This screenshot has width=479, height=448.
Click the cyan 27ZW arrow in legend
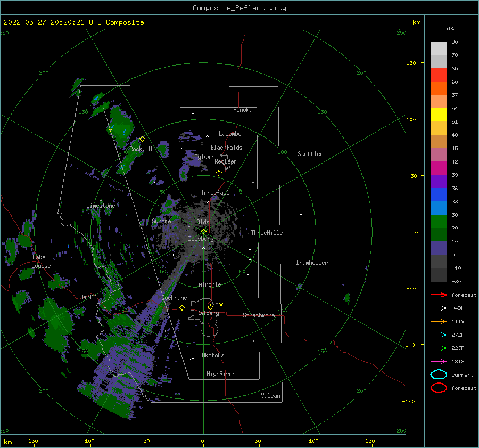pos(439,335)
